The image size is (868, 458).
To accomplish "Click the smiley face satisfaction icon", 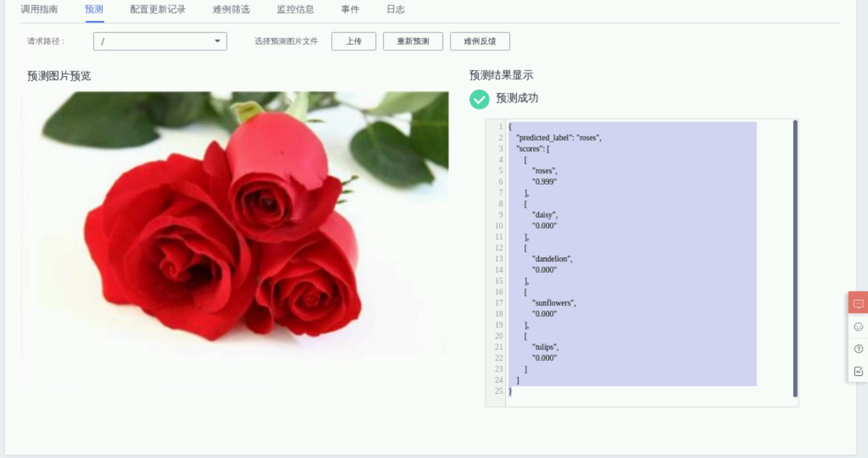I will (858, 327).
